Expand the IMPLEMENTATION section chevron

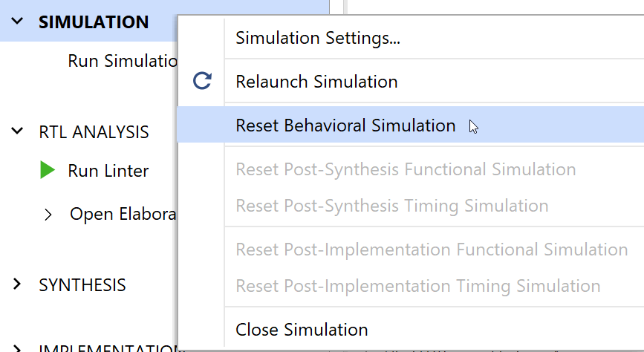(x=18, y=348)
